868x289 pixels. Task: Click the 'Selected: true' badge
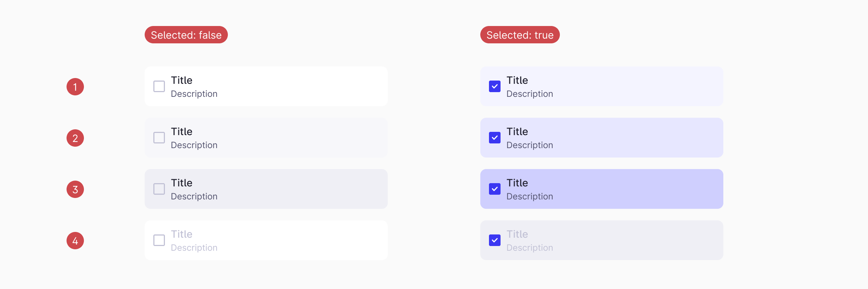tap(520, 35)
